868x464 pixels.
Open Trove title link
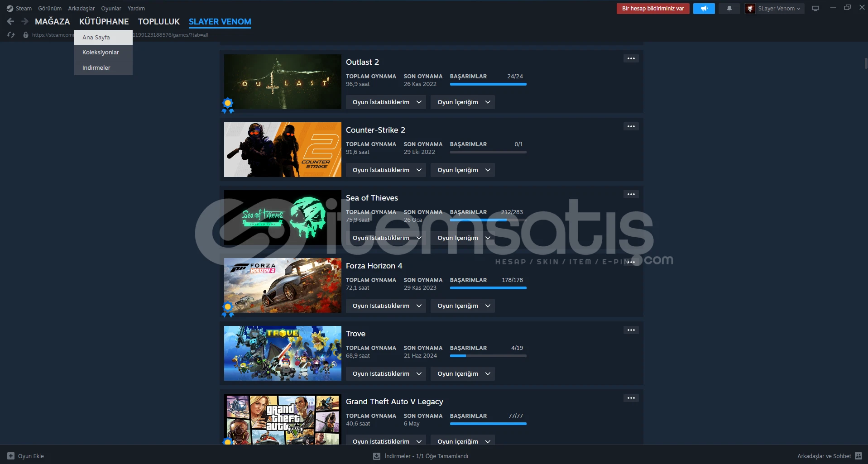tap(355, 334)
